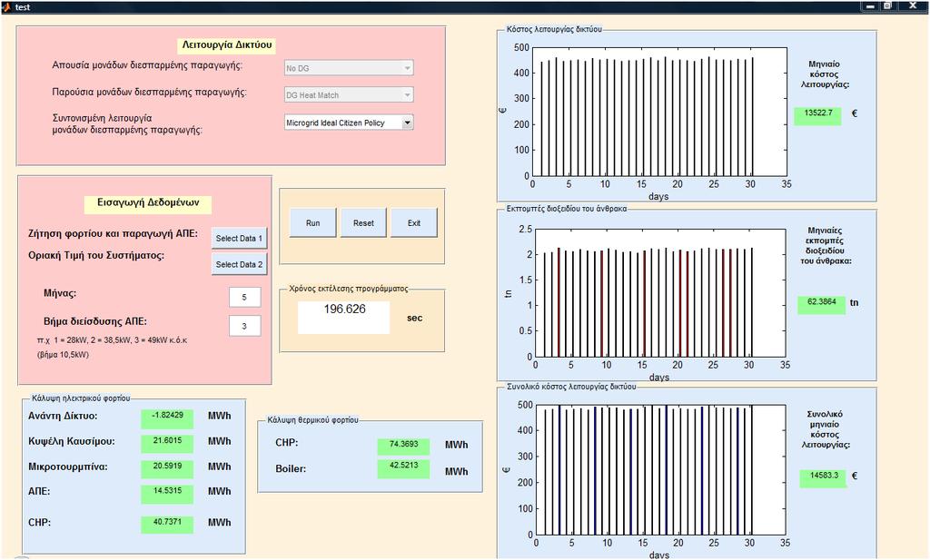
Task: Click the Μηνιαίο κόστος λειτουργίας label
Action: (825, 74)
